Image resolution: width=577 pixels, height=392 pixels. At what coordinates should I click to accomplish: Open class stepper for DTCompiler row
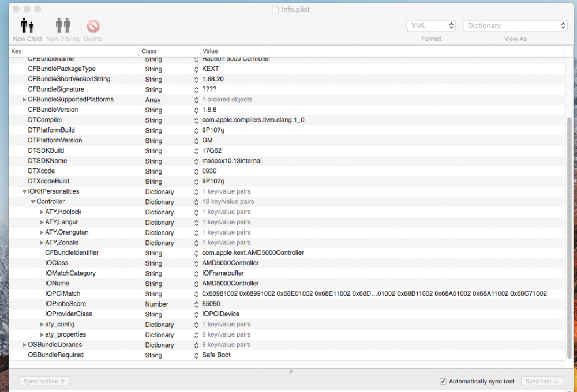click(x=196, y=120)
